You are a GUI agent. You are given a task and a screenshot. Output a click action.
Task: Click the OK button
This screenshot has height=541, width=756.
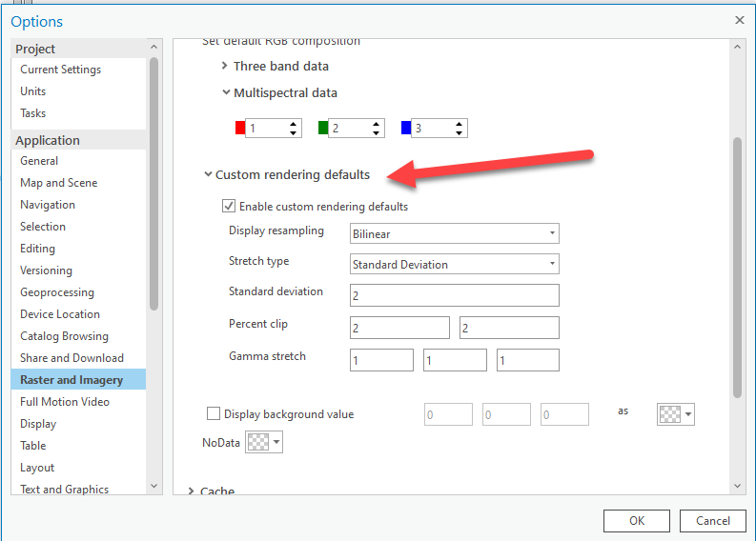point(636,521)
